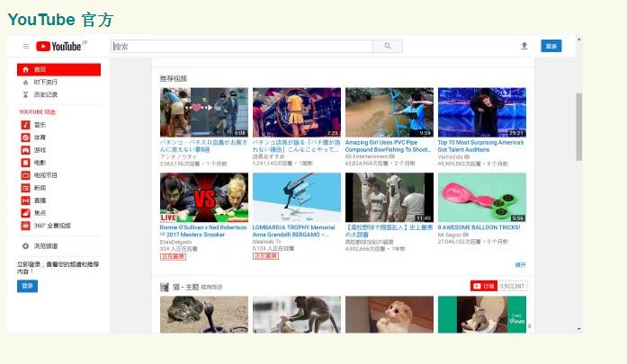627x364 pixels.
Task: Click title Top 10 Most Surprising Americas Got Talent
Action: (x=480, y=146)
